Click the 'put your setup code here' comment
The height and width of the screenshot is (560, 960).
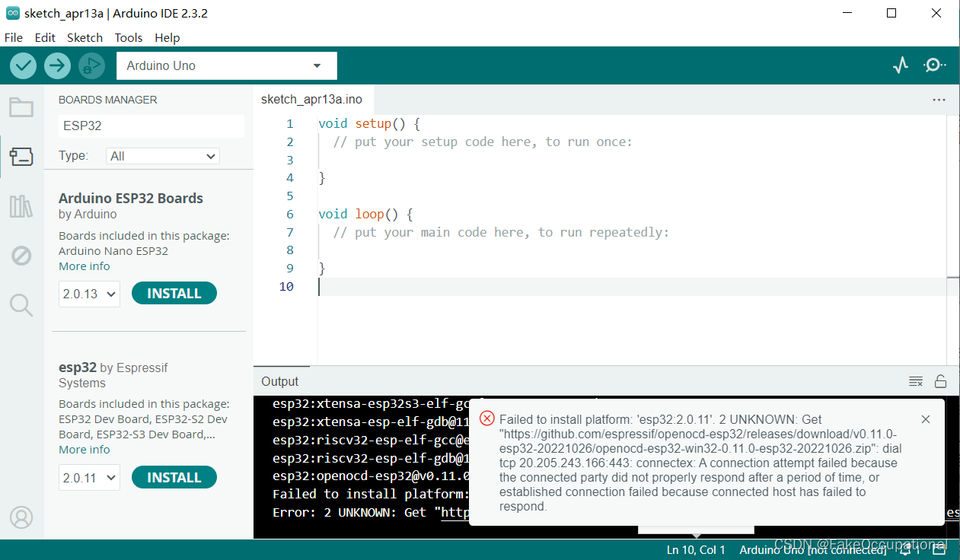point(483,142)
